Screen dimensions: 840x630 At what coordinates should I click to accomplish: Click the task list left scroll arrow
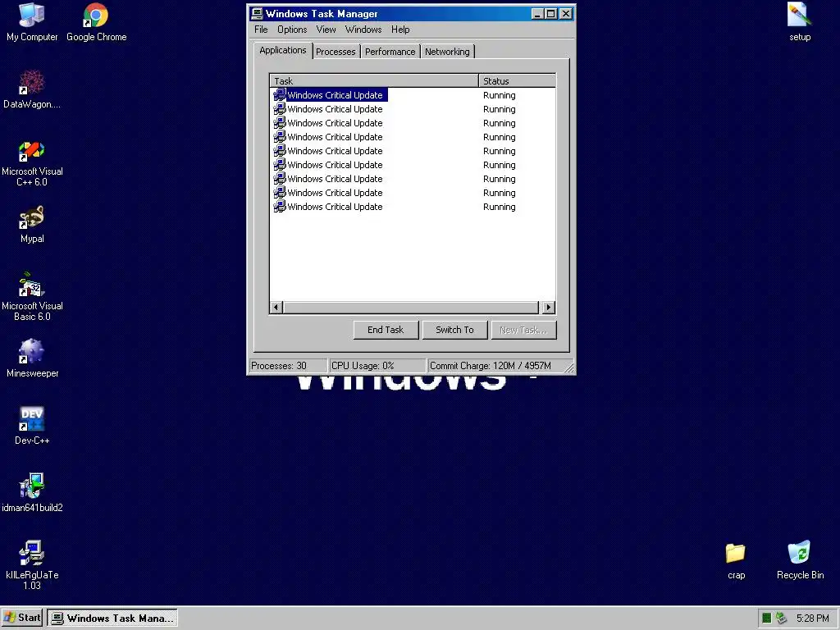point(276,308)
